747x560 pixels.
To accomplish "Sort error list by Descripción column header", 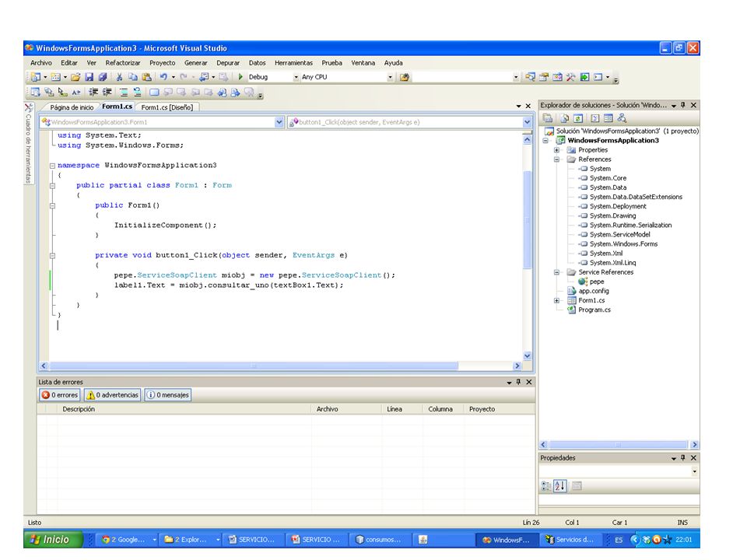I will (184, 409).
